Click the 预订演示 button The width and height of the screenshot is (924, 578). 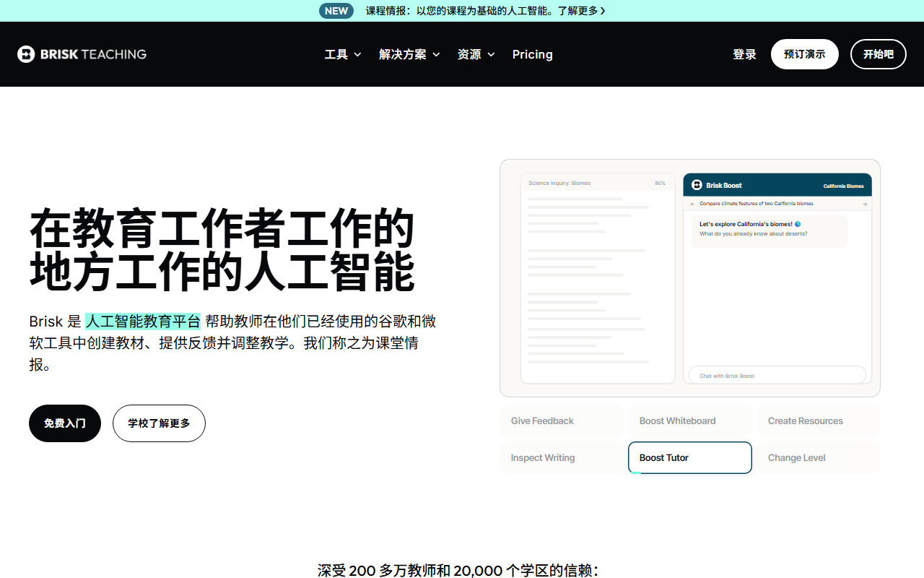pos(805,54)
